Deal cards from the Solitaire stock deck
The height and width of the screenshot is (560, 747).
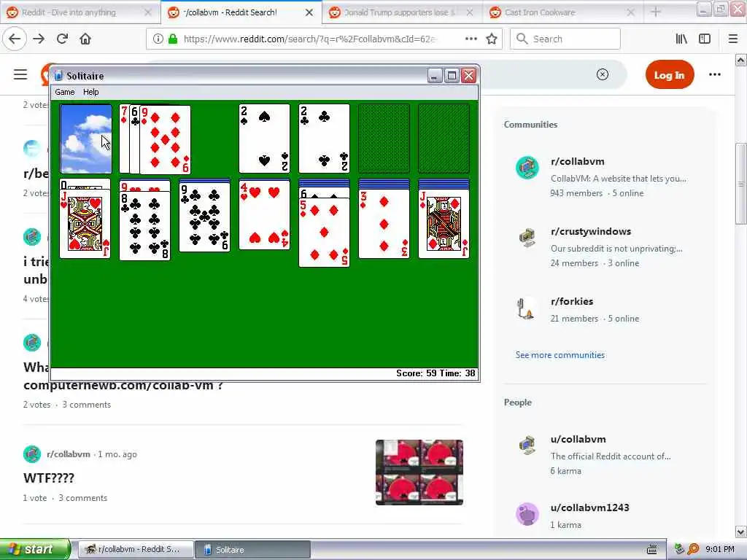point(86,139)
